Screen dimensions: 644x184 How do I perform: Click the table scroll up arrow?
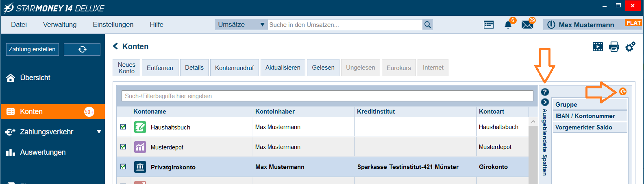tap(533, 121)
